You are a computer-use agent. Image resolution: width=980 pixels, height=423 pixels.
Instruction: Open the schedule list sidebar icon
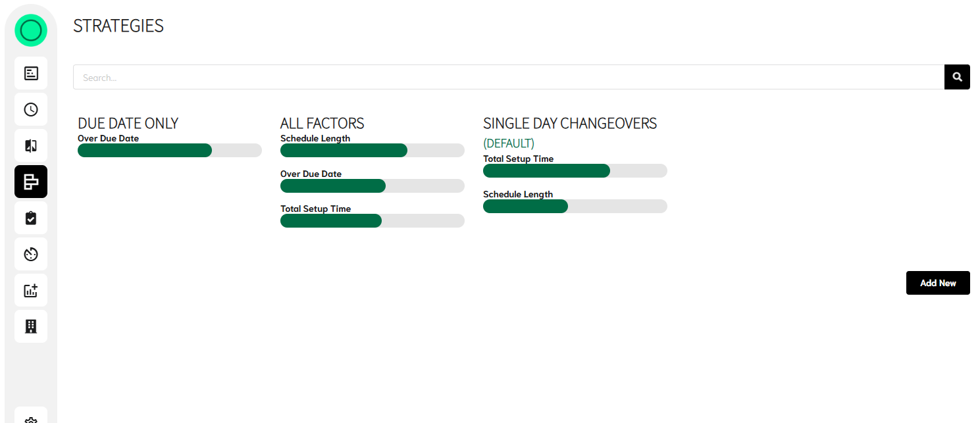(x=31, y=73)
